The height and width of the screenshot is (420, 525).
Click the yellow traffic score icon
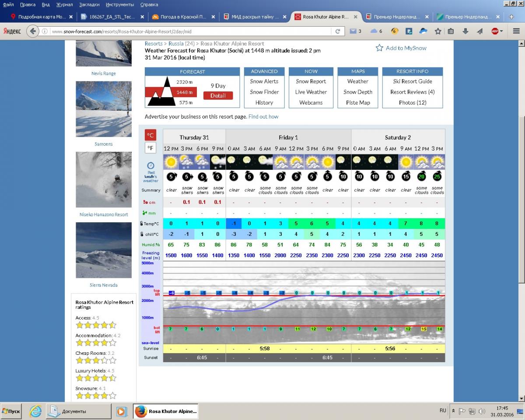tap(394, 31)
